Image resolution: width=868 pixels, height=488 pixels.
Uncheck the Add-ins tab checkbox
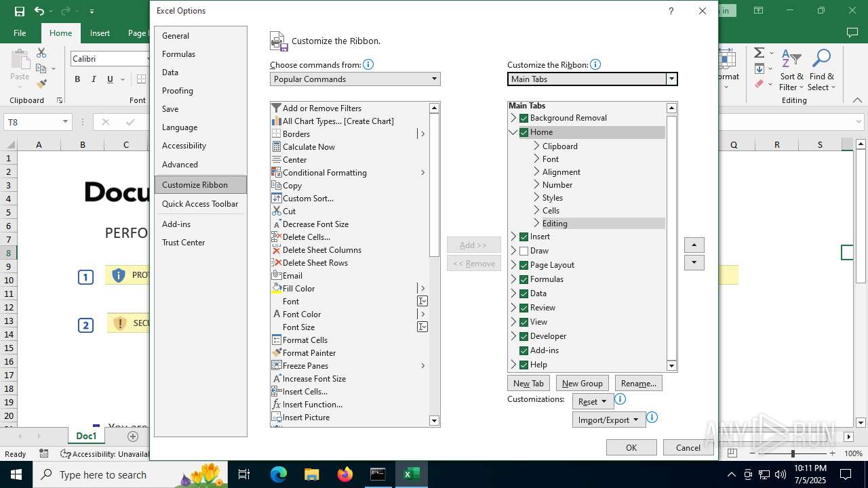[524, 350]
